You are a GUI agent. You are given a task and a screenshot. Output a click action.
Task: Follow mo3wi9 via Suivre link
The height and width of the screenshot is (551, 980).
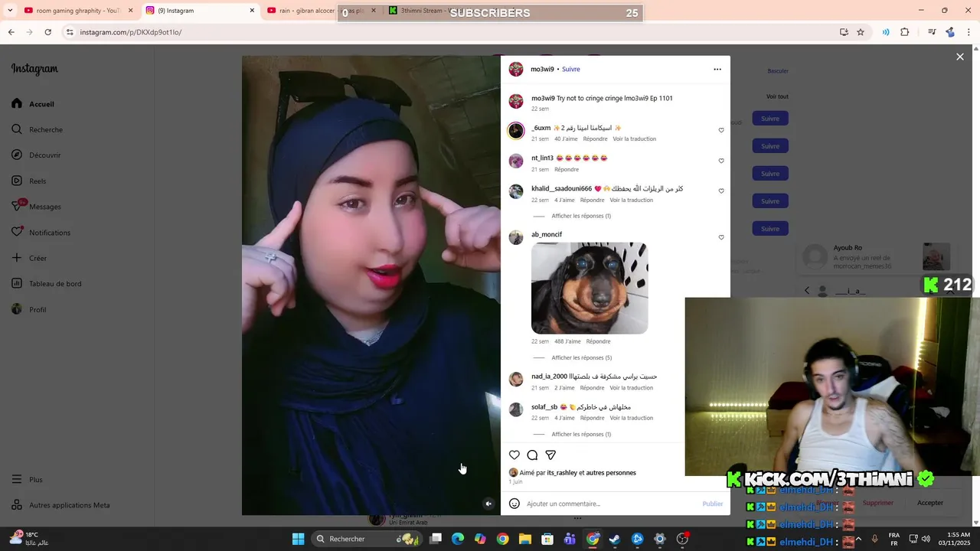(x=571, y=69)
